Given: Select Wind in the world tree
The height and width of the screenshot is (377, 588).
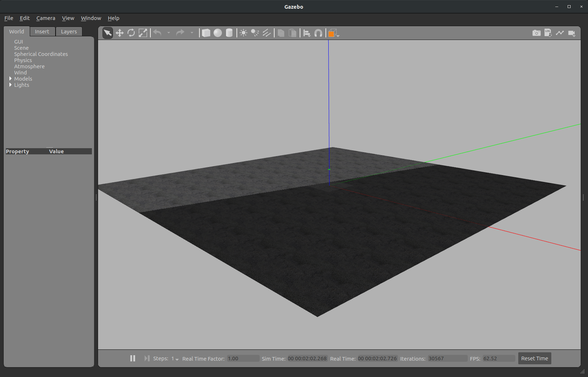Looking at the screenshot, I should (x=20, y=73).
